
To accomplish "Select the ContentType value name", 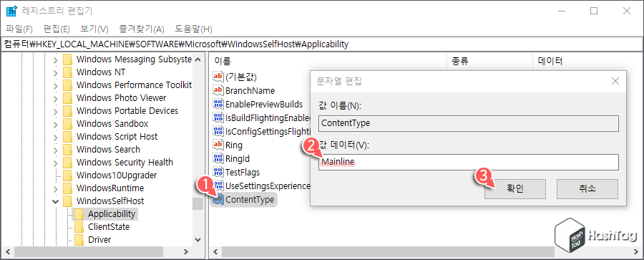I will [x=250, y=200].
